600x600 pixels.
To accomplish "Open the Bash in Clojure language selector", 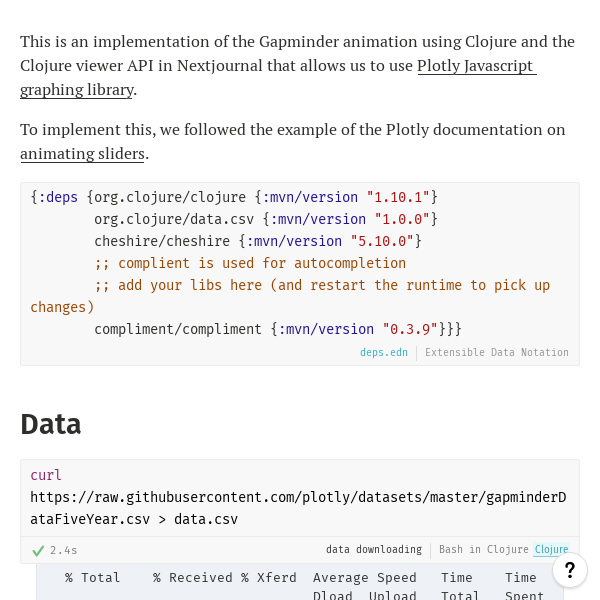I will pos(484,549).
